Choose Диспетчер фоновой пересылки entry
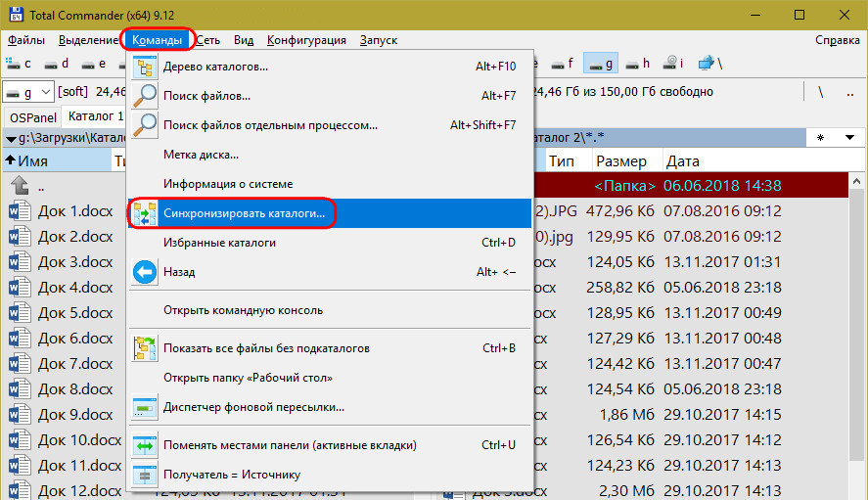This screenshot has width=868, height=500. (x=330, y=407)
